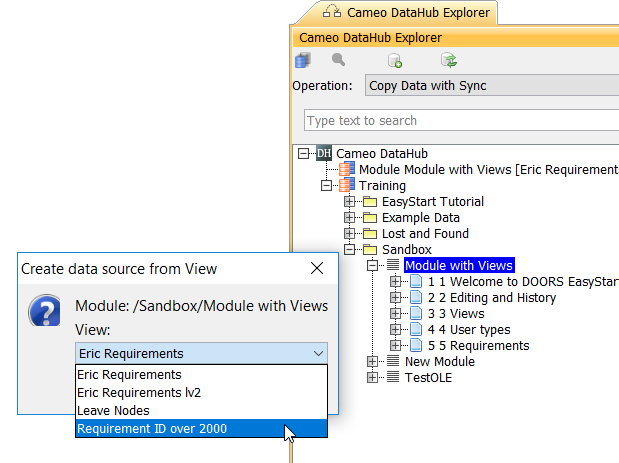Open the View combo box arrow
The height and width of the screenshot is (463, 619).
pos(317,353)
